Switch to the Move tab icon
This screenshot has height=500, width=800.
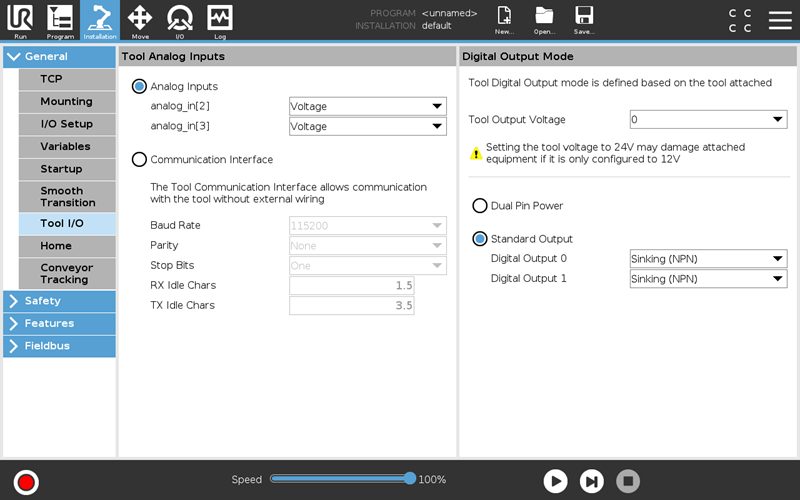click(x=140, y=19)
